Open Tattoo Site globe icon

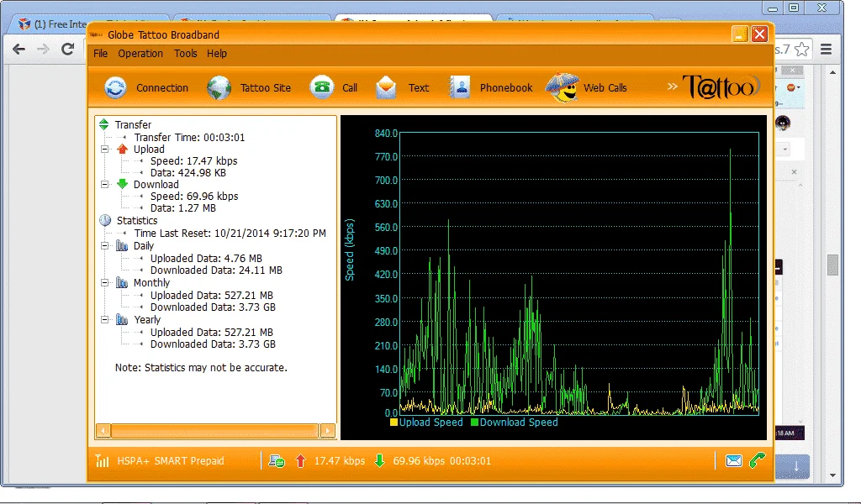point(219,87)
